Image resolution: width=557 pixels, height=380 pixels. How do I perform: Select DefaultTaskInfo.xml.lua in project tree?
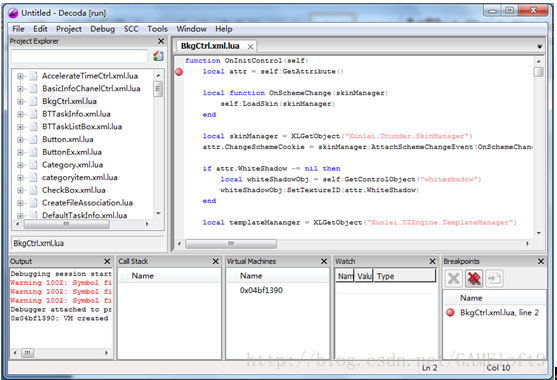coord(85,215)
